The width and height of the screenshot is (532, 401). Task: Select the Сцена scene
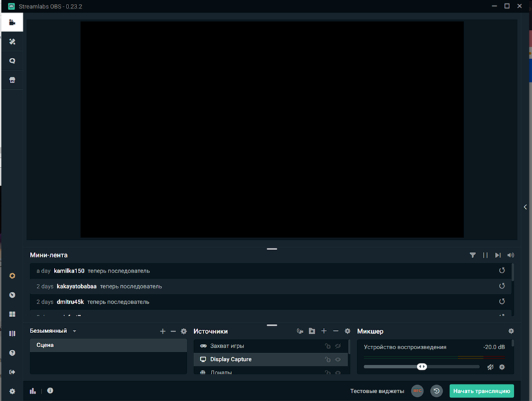108,345
